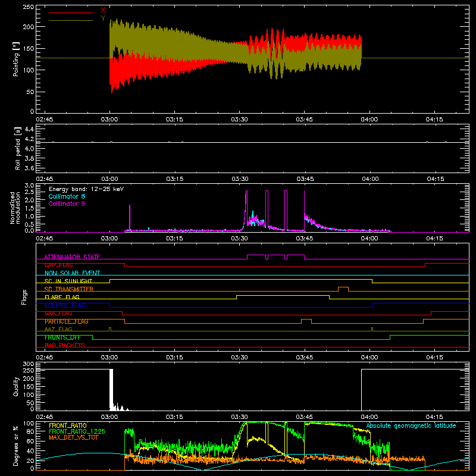The image size is (476, 476).
Task: Click the olive Y legend label
Action: pos(103,18)
